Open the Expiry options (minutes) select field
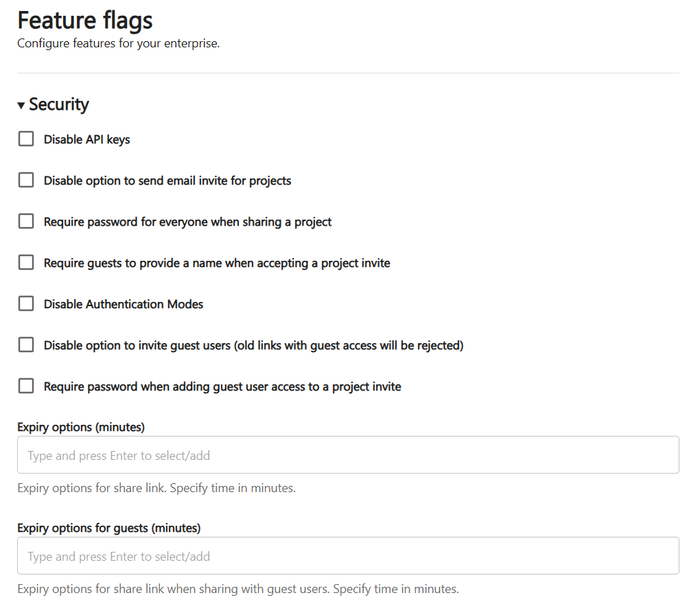This screenshot has height=604, width=700. tap(348, 455)
